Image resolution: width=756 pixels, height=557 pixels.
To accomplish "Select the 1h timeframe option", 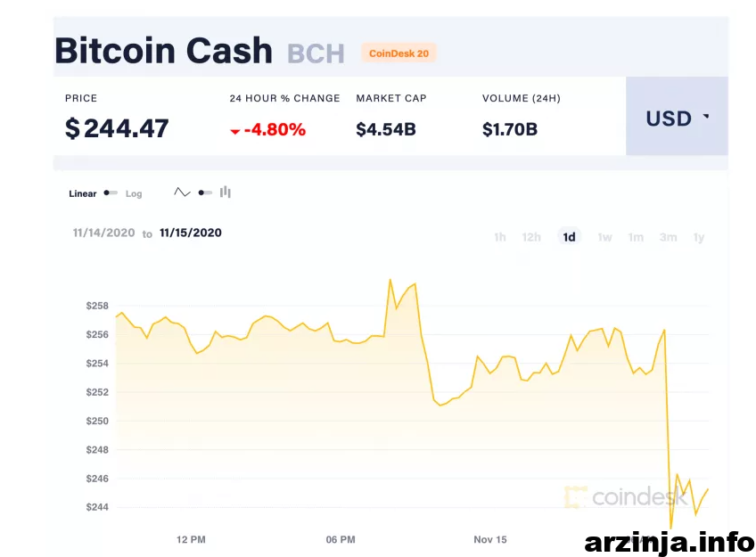I will coord(499,237).
